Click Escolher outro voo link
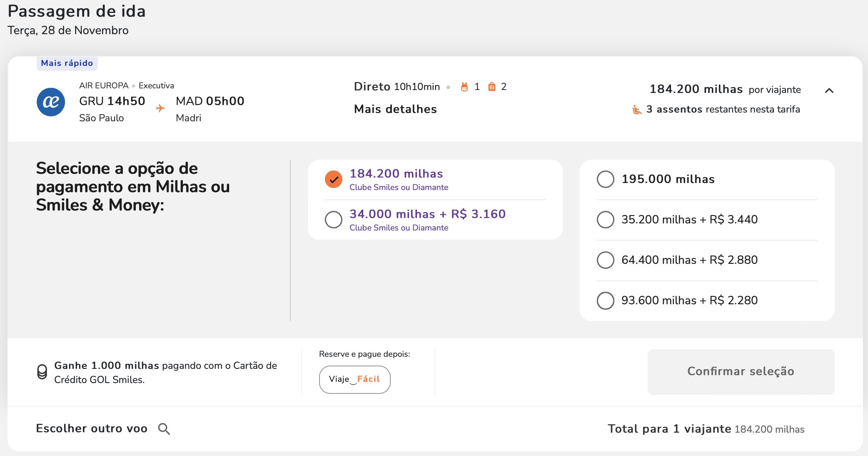The image size is (868, 456). click(x=92, y=428)
